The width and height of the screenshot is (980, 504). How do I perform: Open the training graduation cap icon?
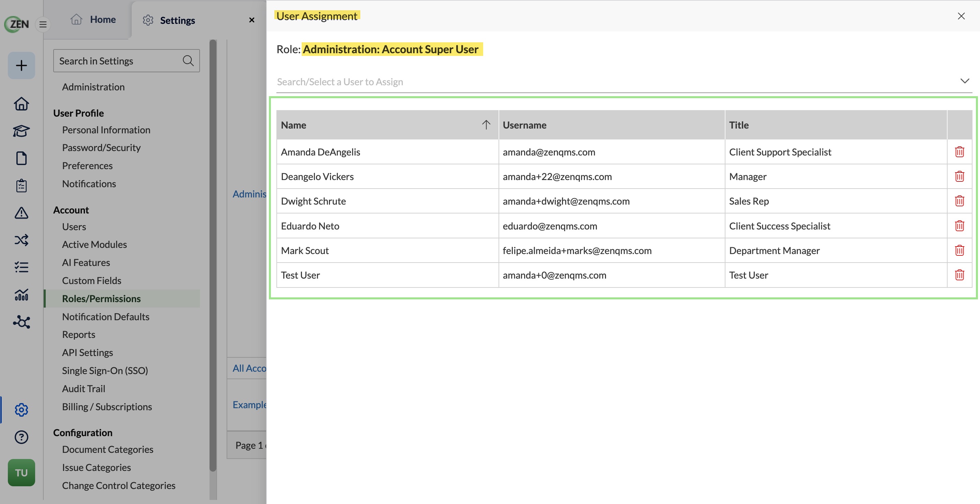click(21, 131)
